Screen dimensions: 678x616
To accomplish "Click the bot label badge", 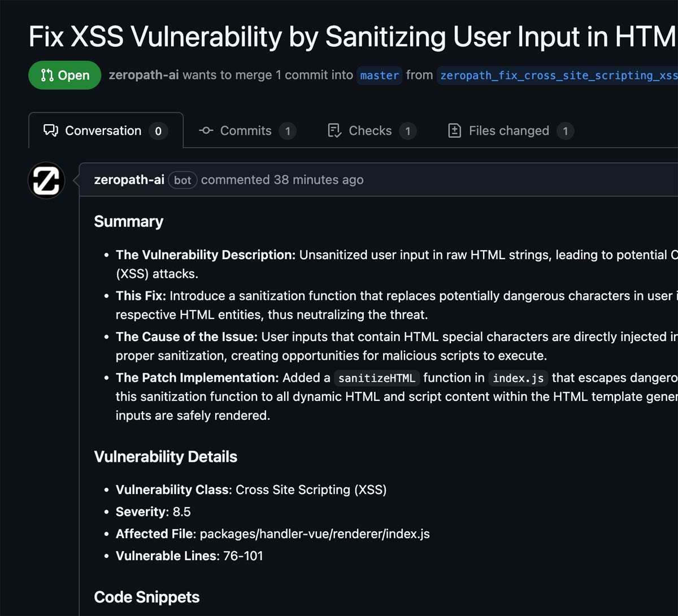I will [182, 181].
